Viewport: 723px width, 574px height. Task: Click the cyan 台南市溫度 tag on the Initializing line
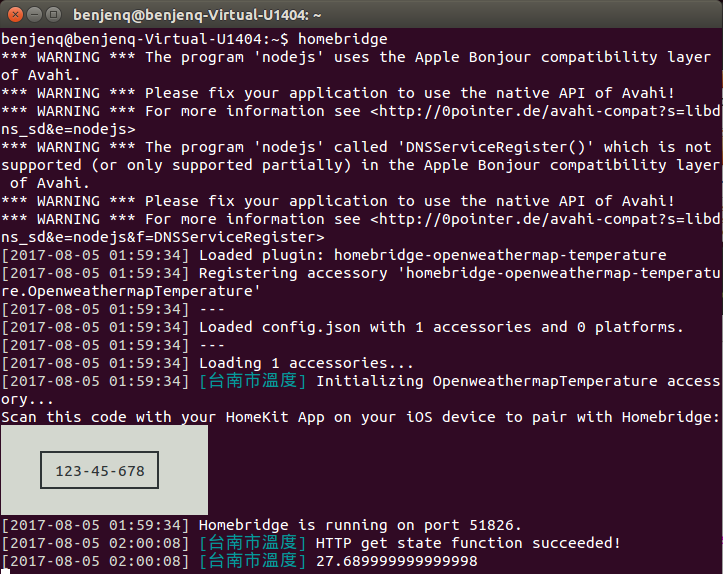point(253,381)
